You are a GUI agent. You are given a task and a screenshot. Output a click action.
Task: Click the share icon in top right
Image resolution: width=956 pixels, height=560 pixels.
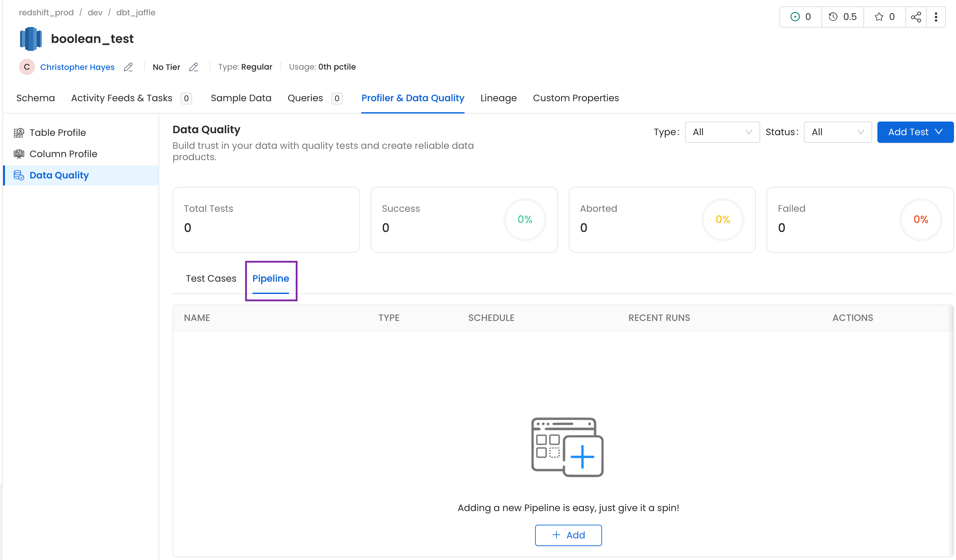tap(915, 17)
